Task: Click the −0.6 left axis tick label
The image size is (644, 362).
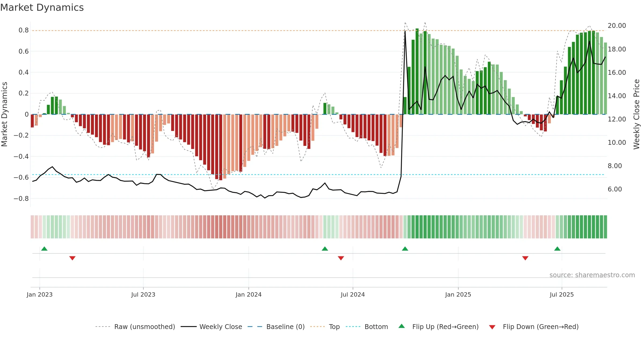Action: tap(21, 178)
